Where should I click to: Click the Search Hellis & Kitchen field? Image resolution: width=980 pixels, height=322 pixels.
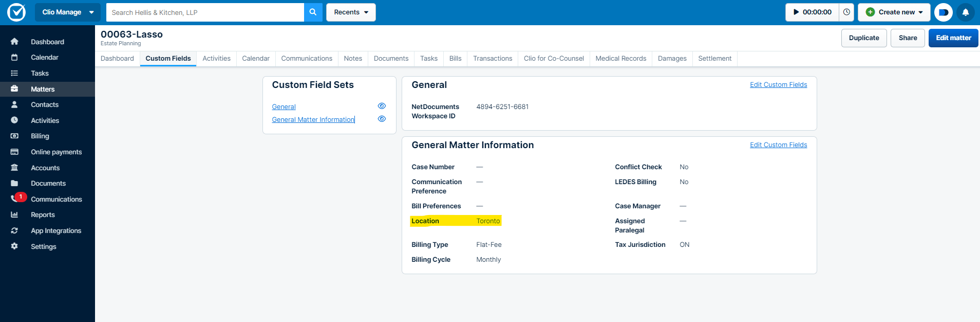pos(205,12)
